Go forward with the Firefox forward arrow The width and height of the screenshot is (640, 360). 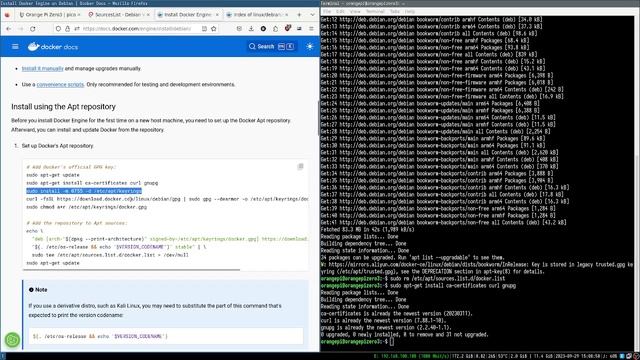[20, 29]
